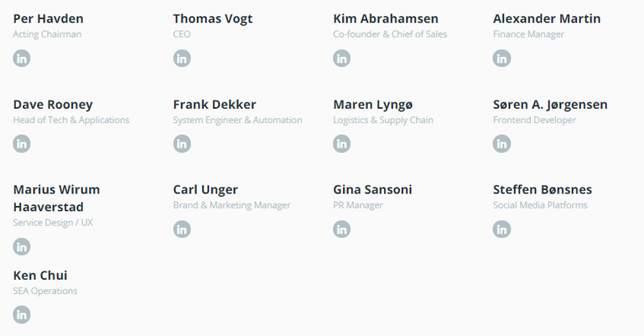The height and width of the screenshot is (336, 644).
Task: Click the Ken Chui name heading
Action: point(40,276)
